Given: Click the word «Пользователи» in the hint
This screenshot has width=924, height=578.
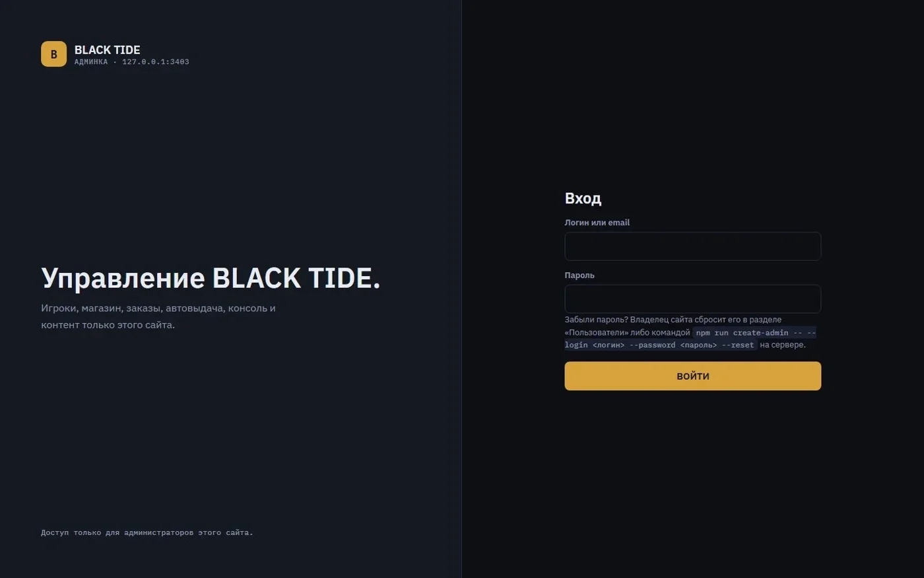Looking at the screenshot, I should [x=596, y=332].
